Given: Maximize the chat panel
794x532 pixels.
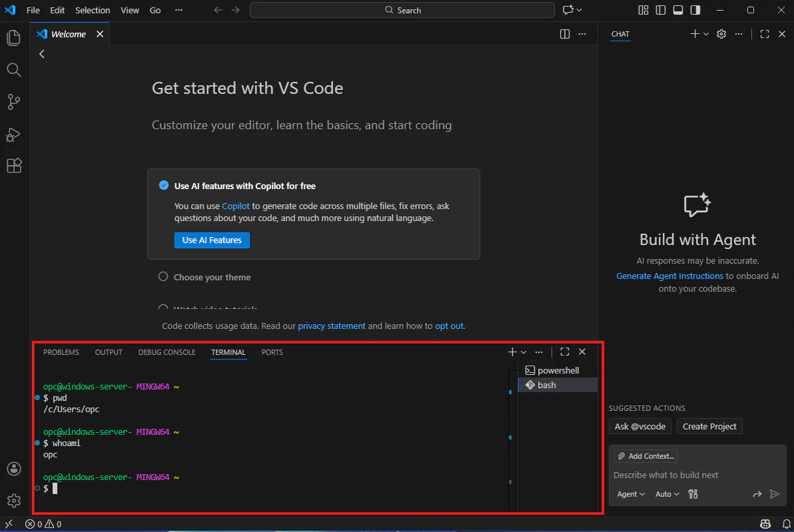Looking at the screenshot, I should click(765, 34).
